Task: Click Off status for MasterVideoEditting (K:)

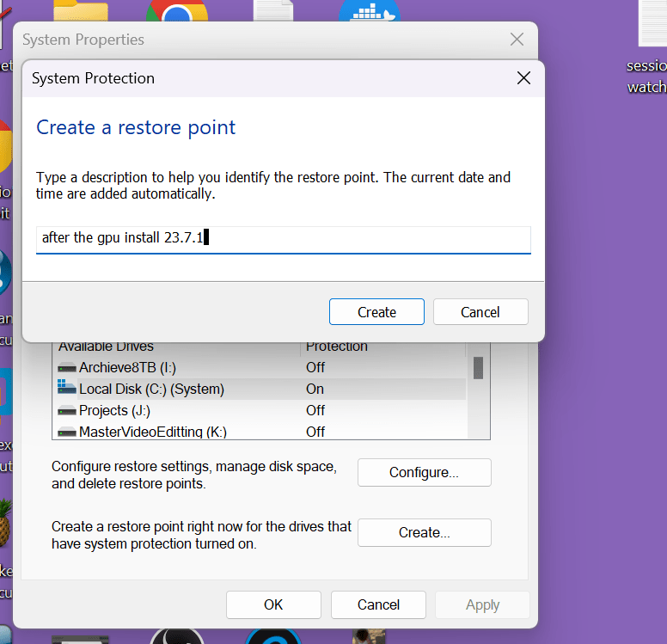Action: 315,432
